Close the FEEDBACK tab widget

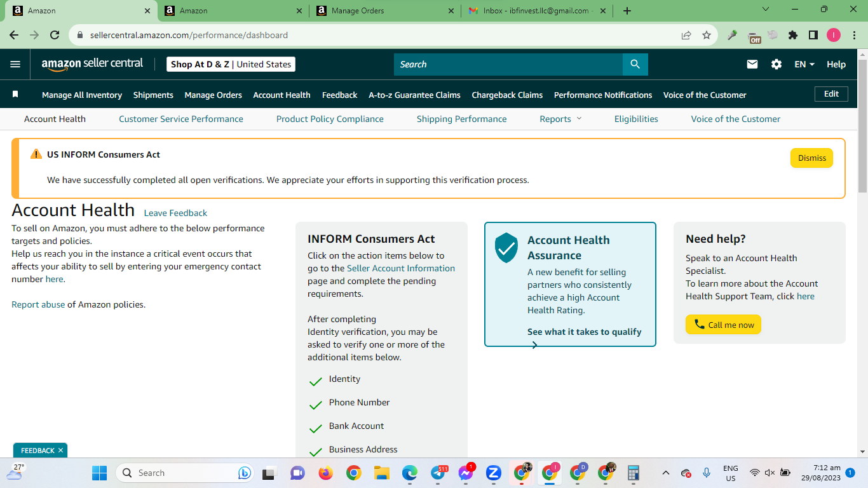point(60,451)
